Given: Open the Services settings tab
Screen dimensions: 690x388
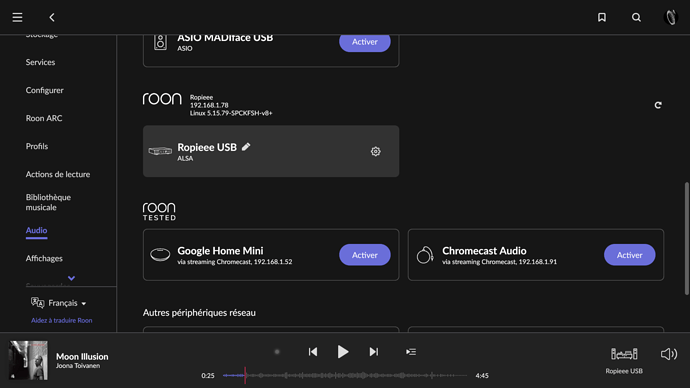Looking at the screenshot, I should (40, 62).
